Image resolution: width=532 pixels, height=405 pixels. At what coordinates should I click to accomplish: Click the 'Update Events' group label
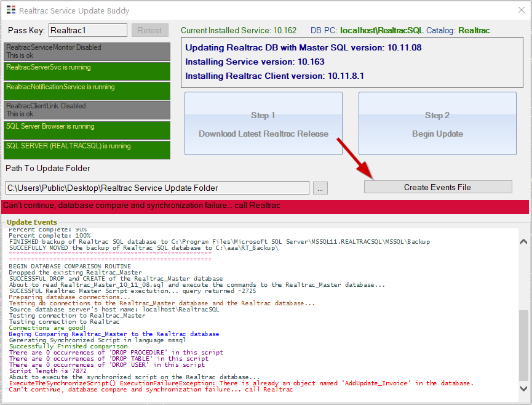[x=32, y=222]
